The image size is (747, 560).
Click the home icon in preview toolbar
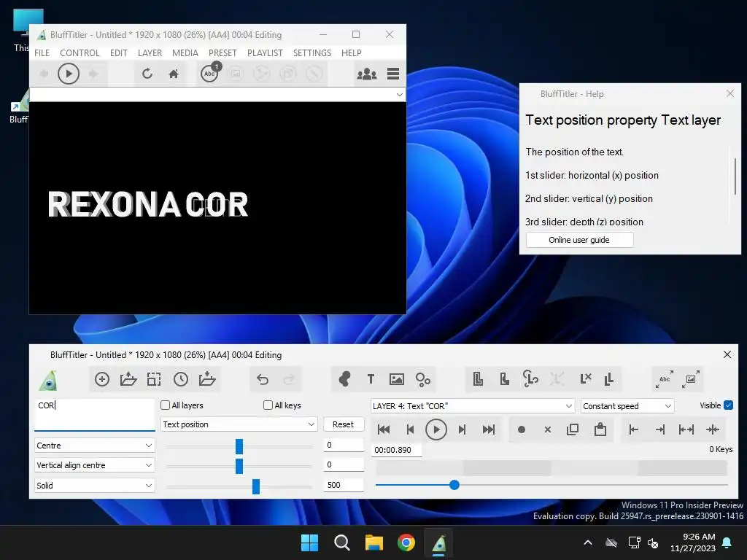(174, 74)
